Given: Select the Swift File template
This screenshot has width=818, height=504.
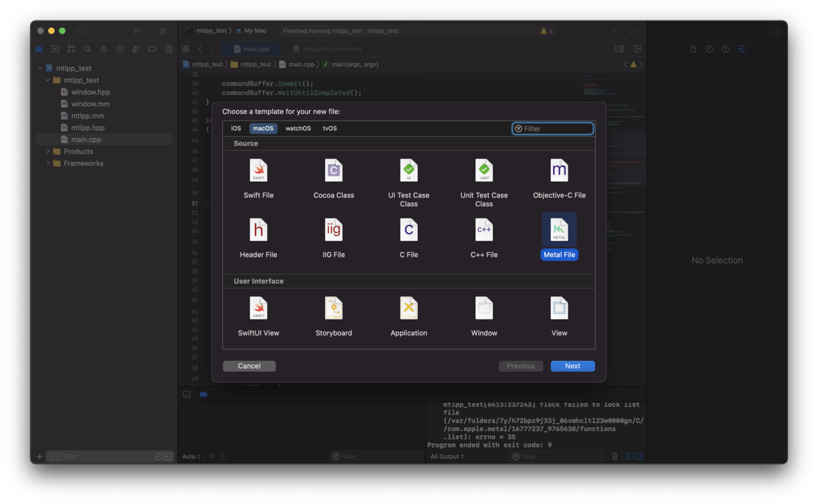Looking at the screenshot, I should click(258, 179).
